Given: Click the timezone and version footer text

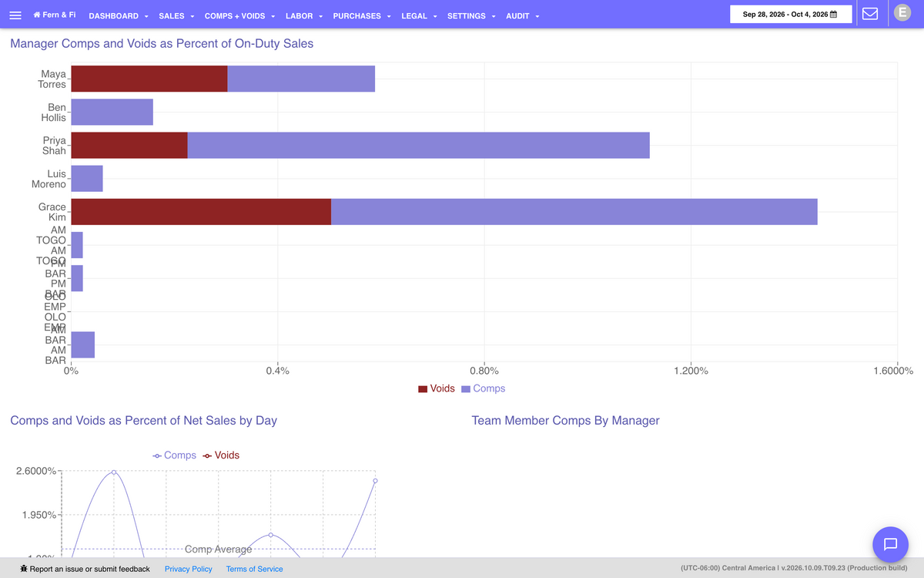Looking at the screenshot, I should [x=794, y=569].
